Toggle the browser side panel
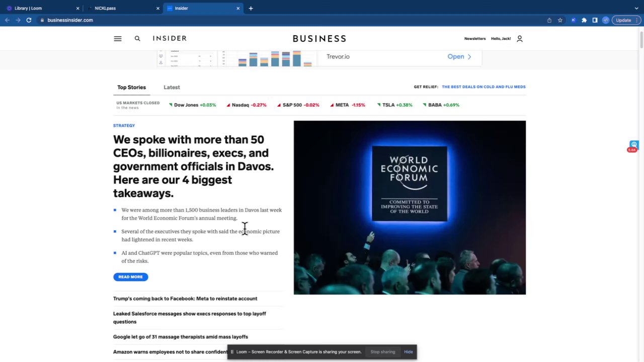This screenshot has height=362, width=644. 595,20
